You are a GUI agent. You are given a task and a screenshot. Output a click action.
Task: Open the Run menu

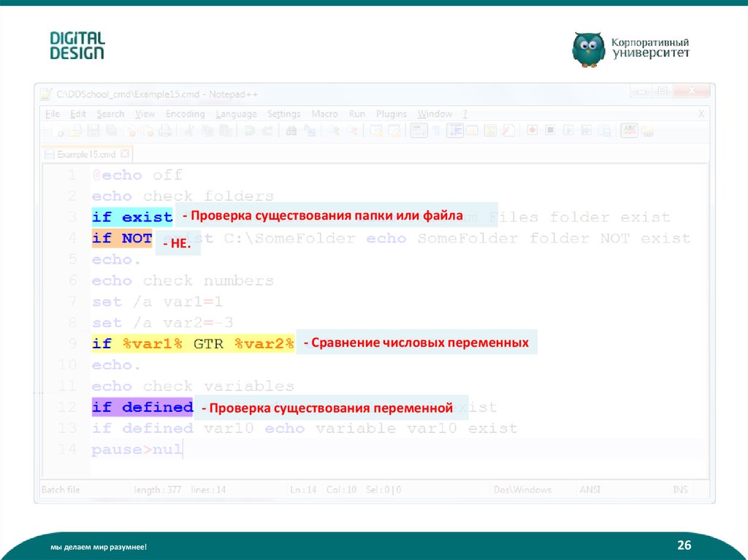coord(356,114)
